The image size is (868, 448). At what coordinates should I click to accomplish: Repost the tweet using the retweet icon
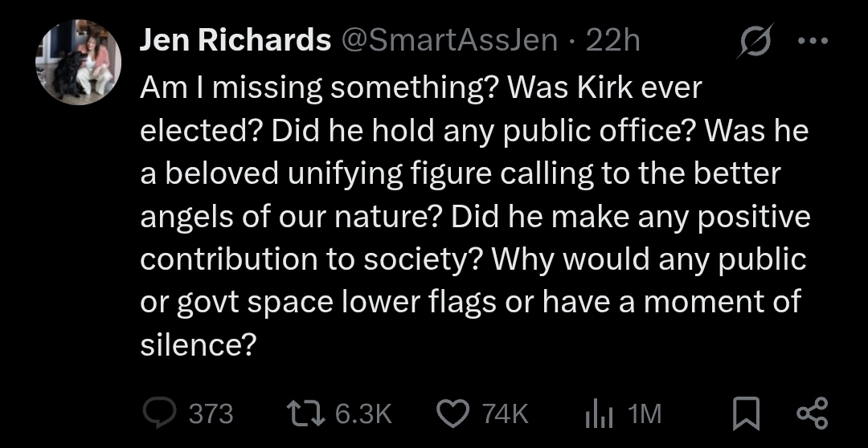305,413
